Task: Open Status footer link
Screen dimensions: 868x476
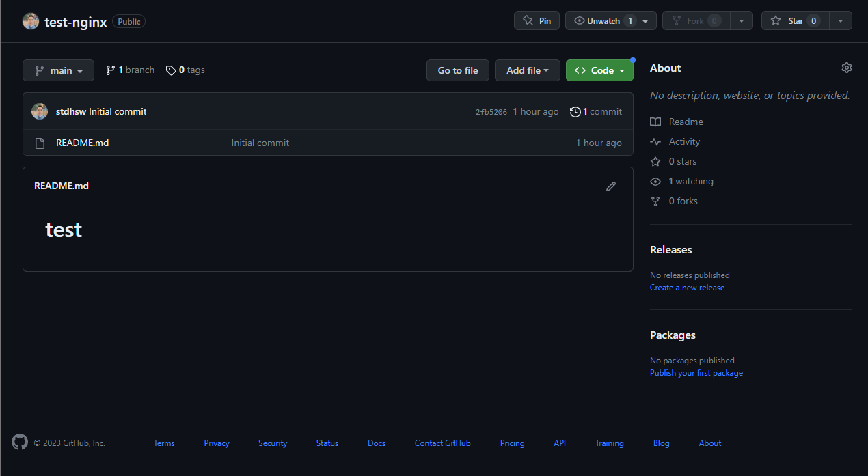Action: point(327,443)
